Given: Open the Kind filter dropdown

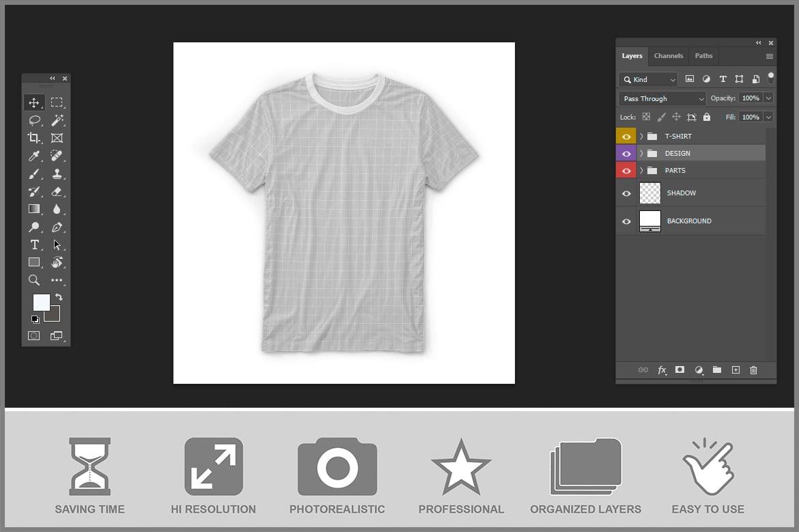Looking at the screenshot, I should [x=648, y=79].
